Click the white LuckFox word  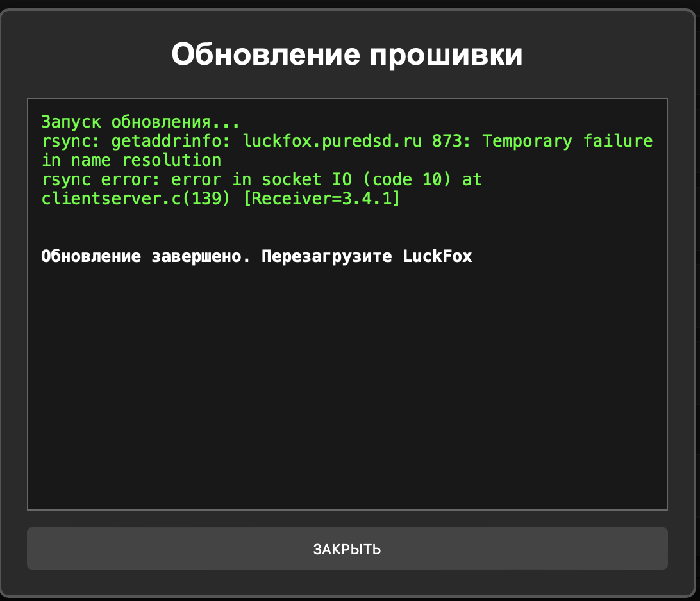pos(437,257)
